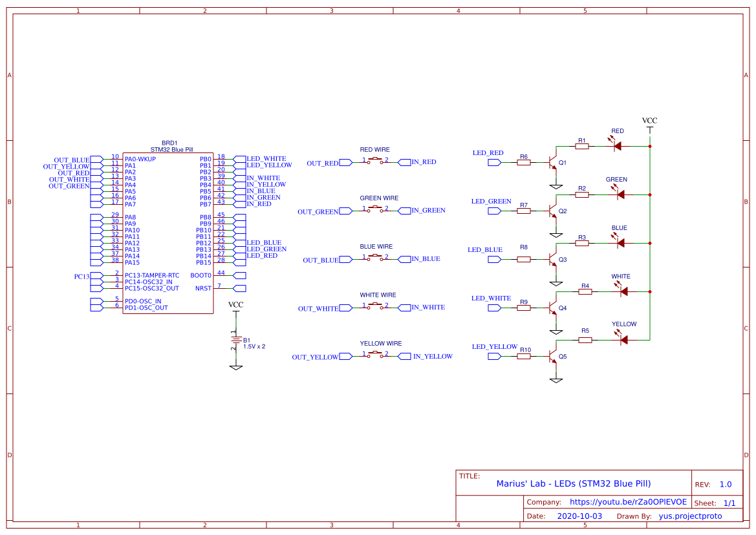The image size is (756, 535).
Task: Select resistor R6 symbol
Action: [x=523, y=162]
